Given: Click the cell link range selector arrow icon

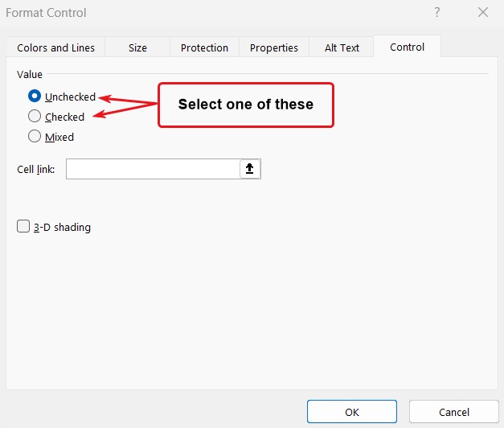Looking at the screenshot, I should (250, 169).
